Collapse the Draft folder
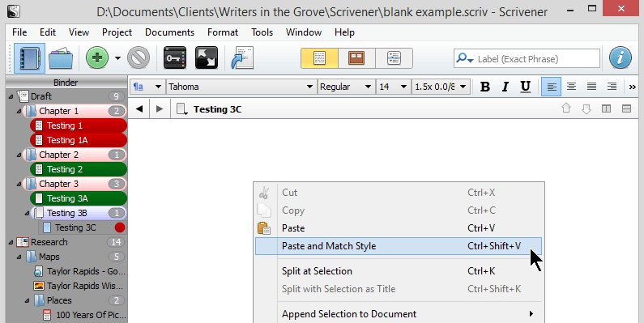This screenshot has height=323, width=644. (11, 97)
